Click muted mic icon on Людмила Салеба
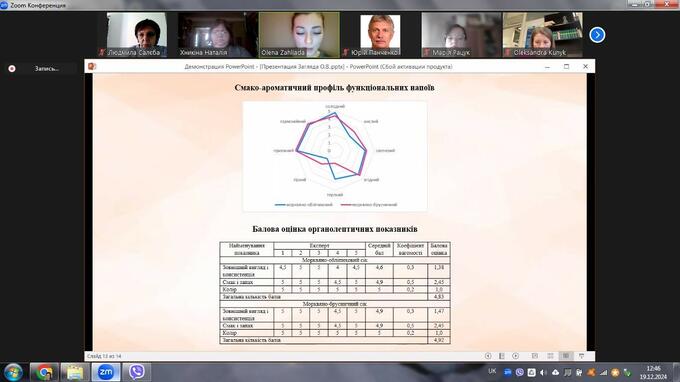This screenshot has height=382, width=680. [x=102, y=52]
